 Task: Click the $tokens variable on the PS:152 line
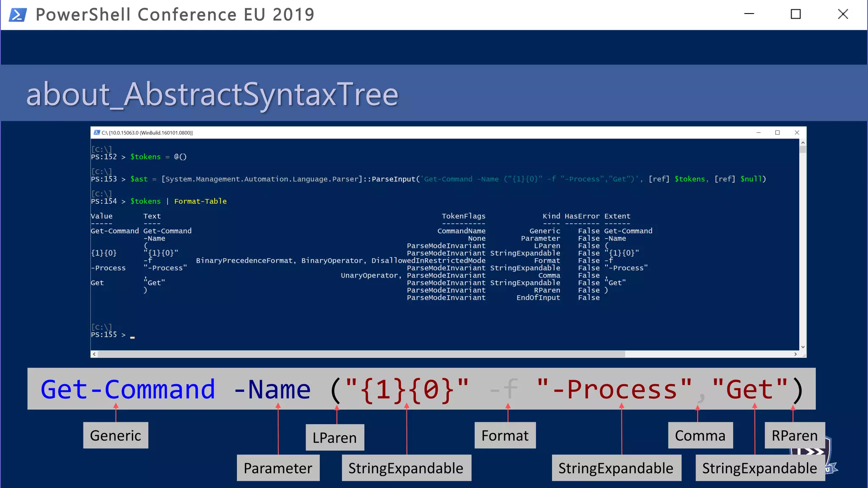click(145, 157)
